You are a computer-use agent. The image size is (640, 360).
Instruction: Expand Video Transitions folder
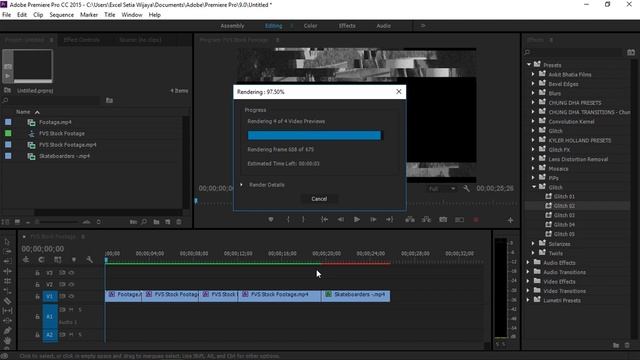(528, 291)
